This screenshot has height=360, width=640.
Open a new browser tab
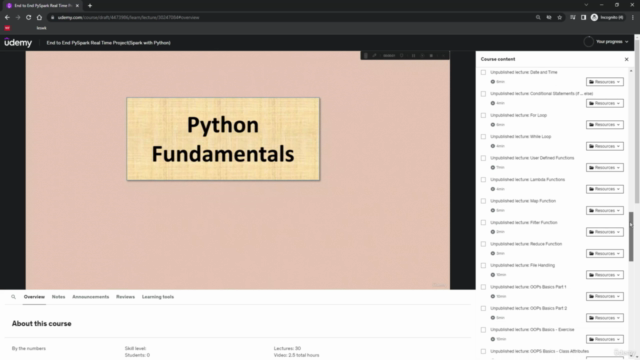click(90, 6)
